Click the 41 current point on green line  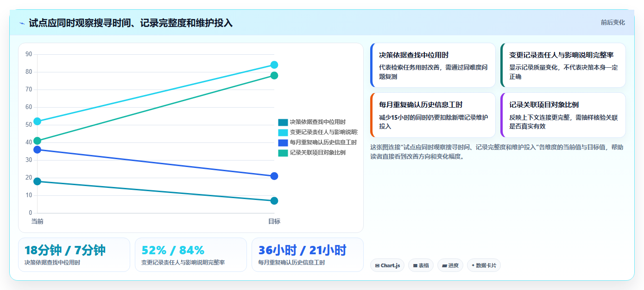(38, 141)
